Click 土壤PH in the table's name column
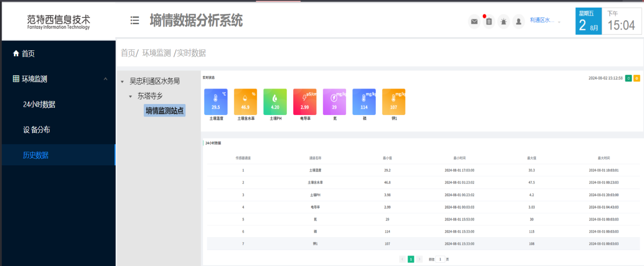644x266 pixels. [315, 195]
